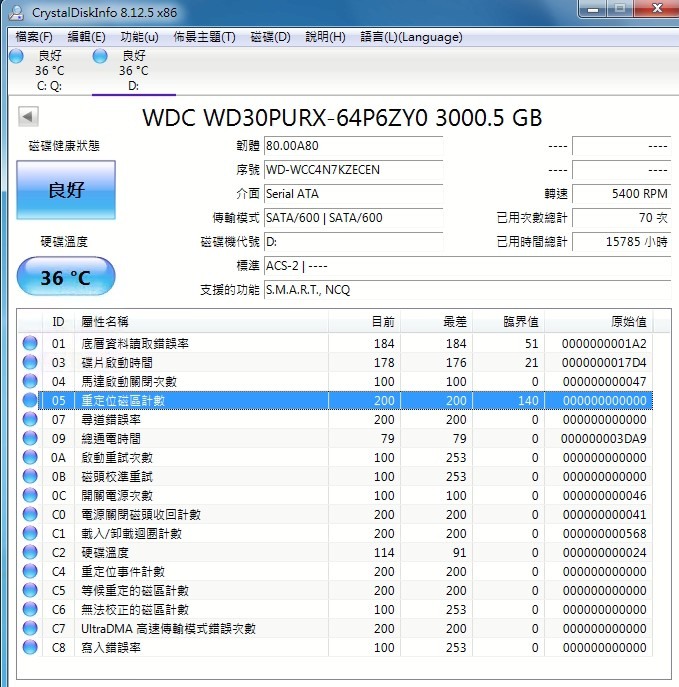Viewport: 679px width, 687px height.
Task: Click the interface field Serial ATA
Action: (353, 194)
